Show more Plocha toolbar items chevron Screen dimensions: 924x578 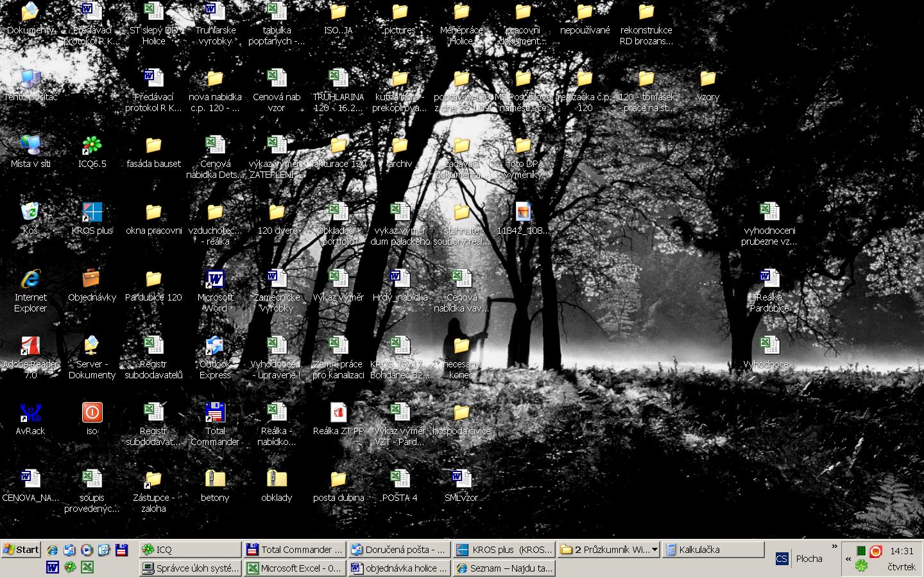click(834, 547)
